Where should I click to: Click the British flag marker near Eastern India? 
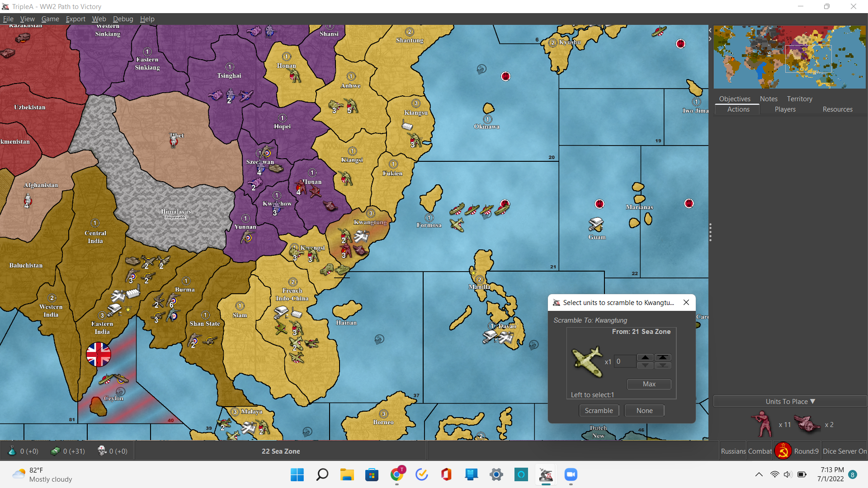point(99,354)
